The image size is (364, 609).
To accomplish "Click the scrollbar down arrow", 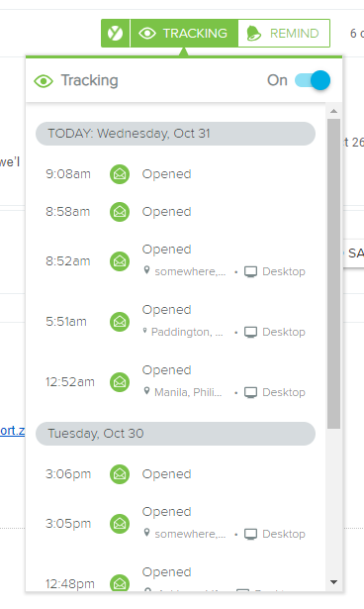I will pyautogui.click(x=333, y=582).
